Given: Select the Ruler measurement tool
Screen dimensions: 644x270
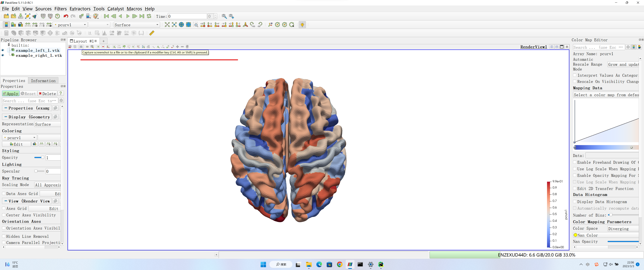Looking at the screenshot, I should click(x=152, y=33).
